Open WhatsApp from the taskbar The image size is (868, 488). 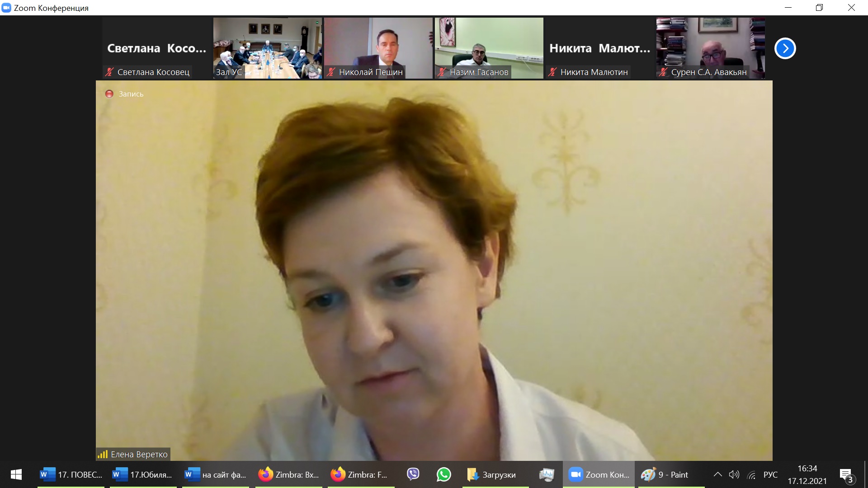coord(443,474)
